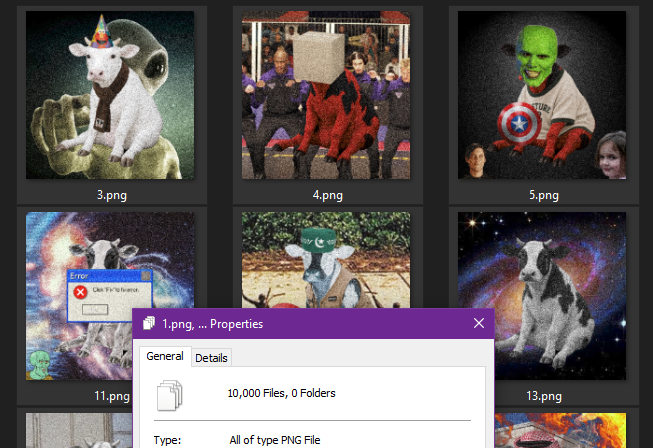This screenshot has width=653, height=448.
Task: Click the 'Type:' label in Properties
Action: (167, 440)
